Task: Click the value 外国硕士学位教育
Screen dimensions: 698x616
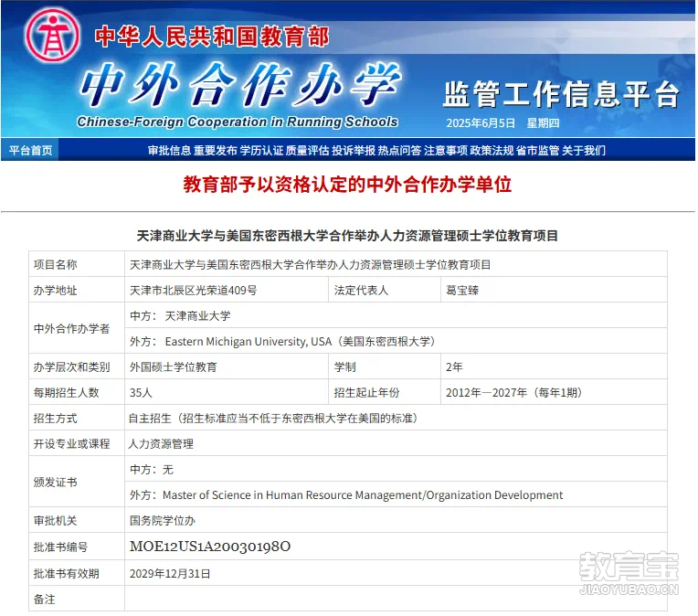Action: [174, 367]
